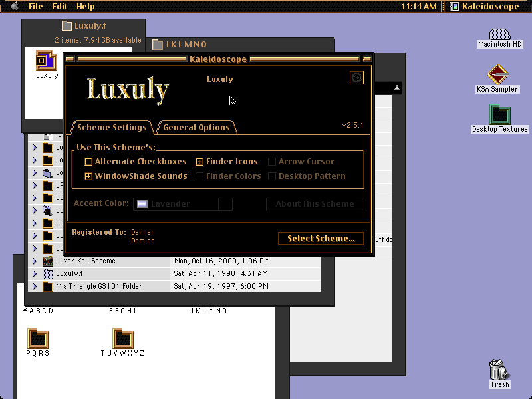Viewport: 532px width, 399px height.
Task: Select the T U V W X Y Z folder icon
Action: click(x=123, y=338)
